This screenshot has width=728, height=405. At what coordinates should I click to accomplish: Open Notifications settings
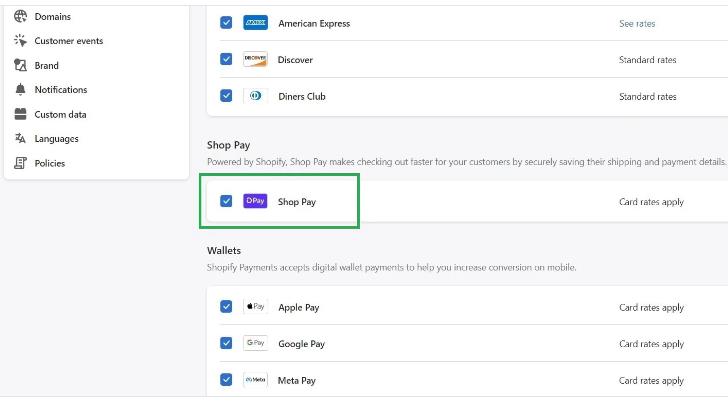coord(61,90)
